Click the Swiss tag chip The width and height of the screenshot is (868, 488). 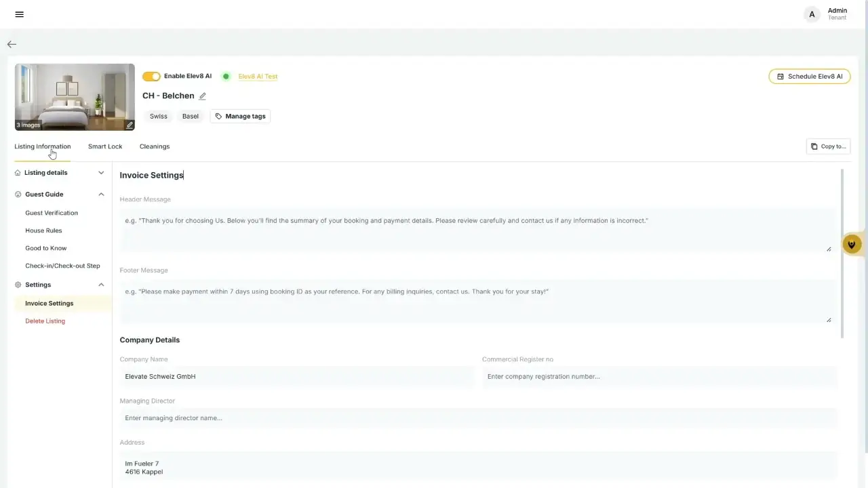[x=159, y=116]
